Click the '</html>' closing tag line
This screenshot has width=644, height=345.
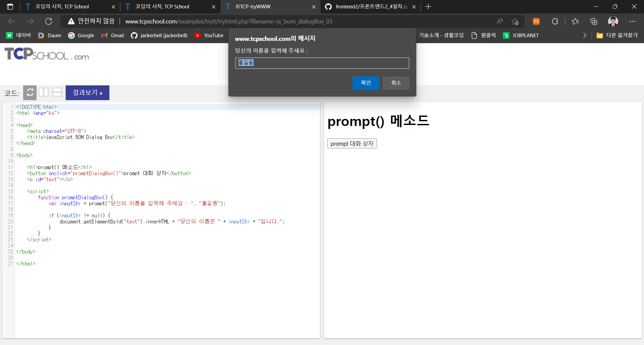click(x=26, y=264)
